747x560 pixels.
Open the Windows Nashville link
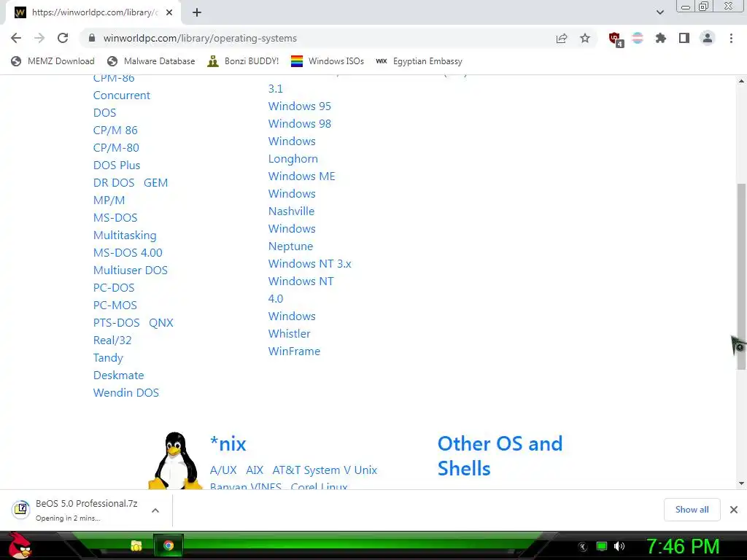pyautogui.click(x=292, y=203)
